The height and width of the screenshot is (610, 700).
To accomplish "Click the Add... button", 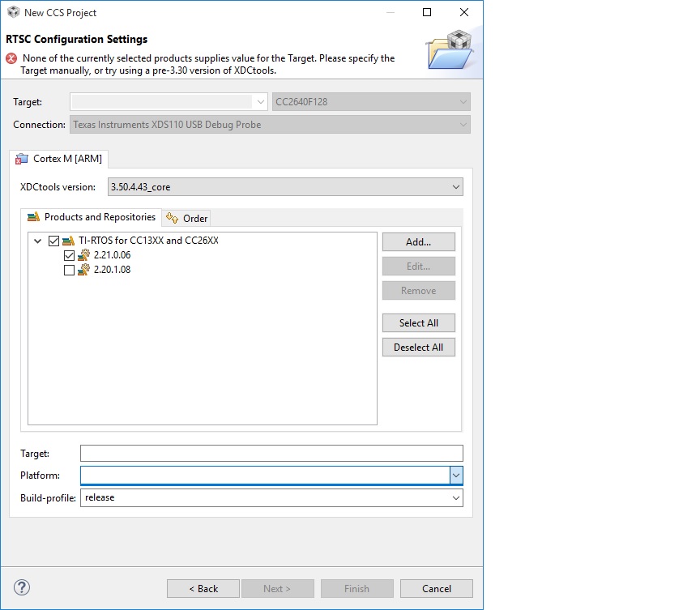I will click(419, 242).
